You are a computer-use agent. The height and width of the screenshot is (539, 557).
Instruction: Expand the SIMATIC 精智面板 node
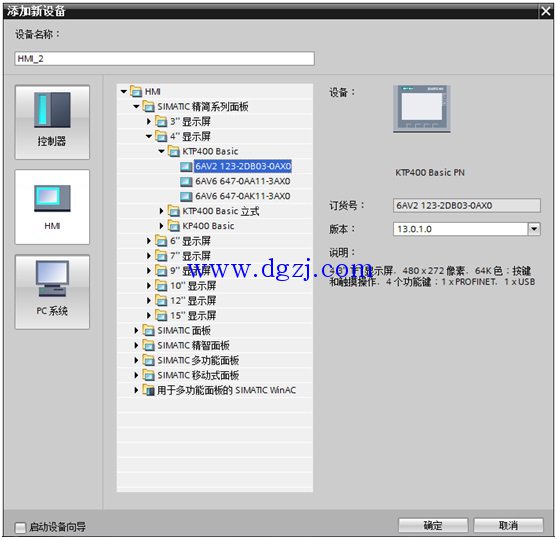tap(136, 345)
